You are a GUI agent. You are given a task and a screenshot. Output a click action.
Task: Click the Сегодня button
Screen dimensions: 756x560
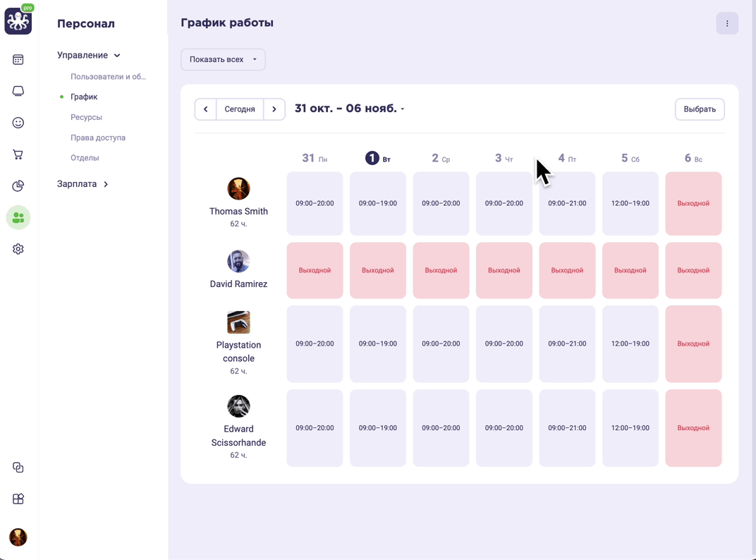pos(240,109)
